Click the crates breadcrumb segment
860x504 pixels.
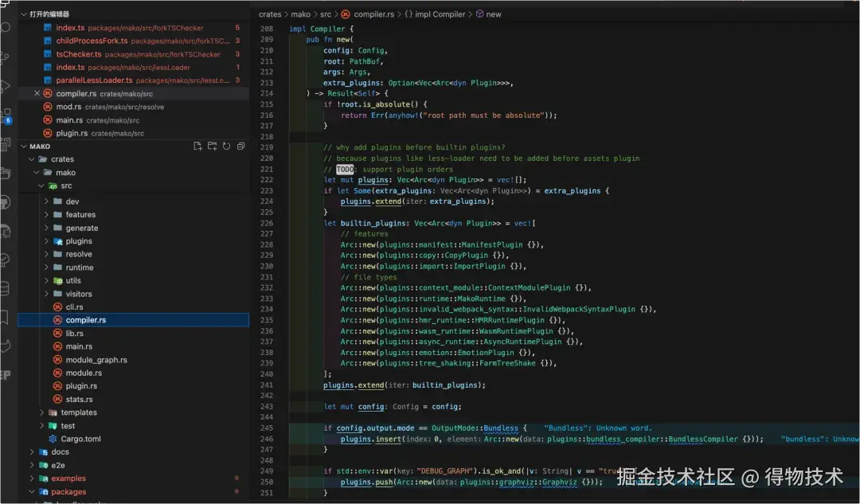270,15
